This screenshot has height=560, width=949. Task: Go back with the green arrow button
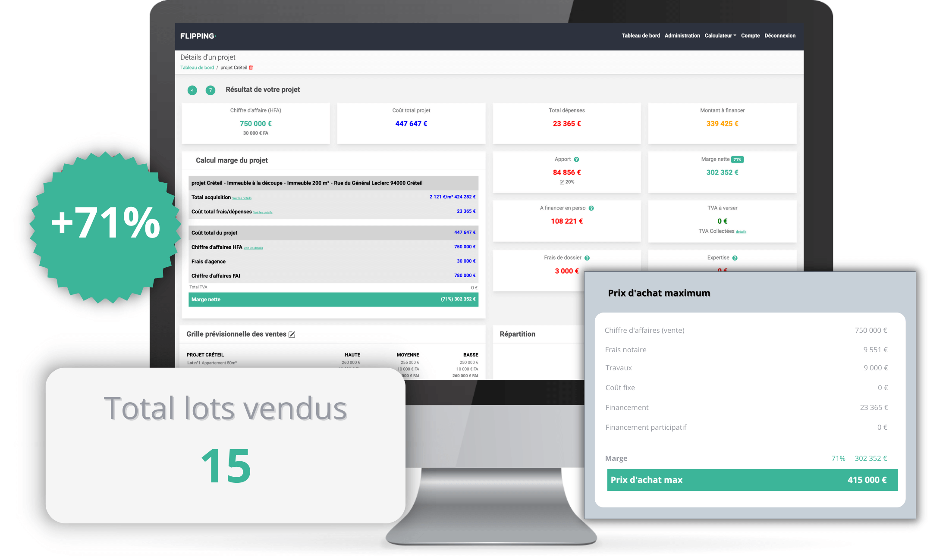192,90
